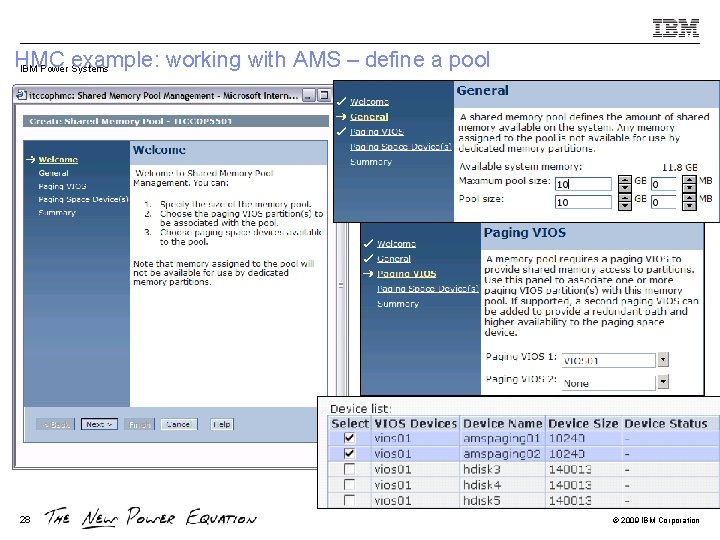Check the hdisk5 device checkbox
Viewport: 720px width, 540px height.
pos(349,500)
